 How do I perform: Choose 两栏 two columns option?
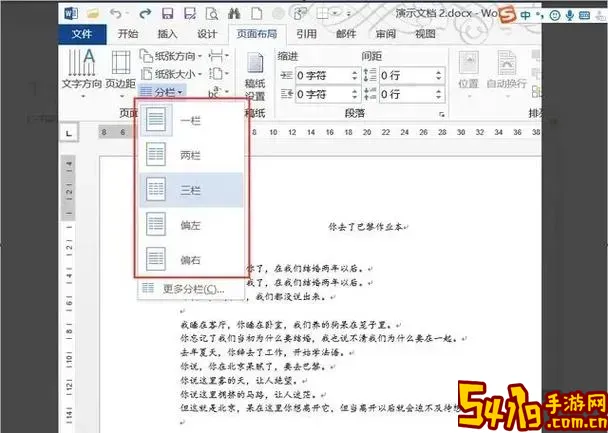click(x=192, y=156)
